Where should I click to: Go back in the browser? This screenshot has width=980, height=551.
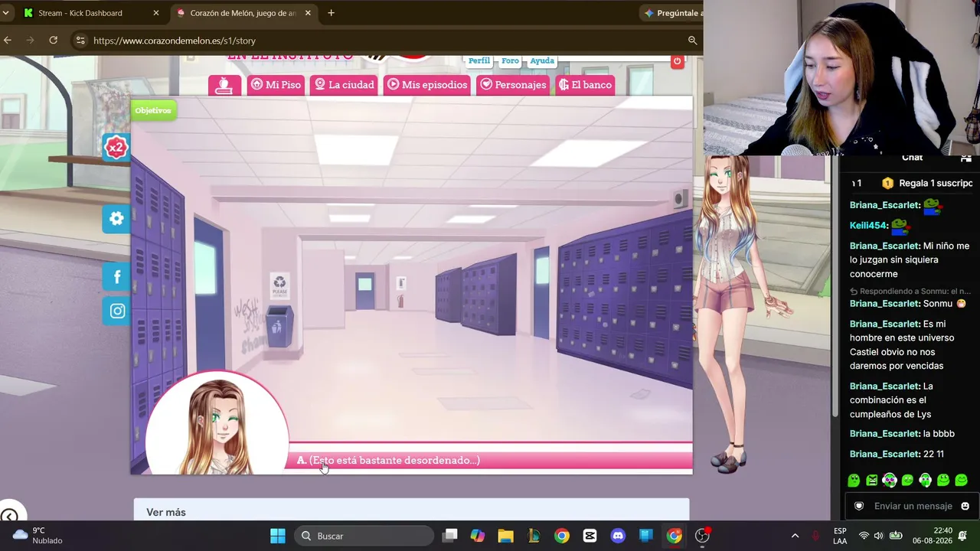coord(8,41)
